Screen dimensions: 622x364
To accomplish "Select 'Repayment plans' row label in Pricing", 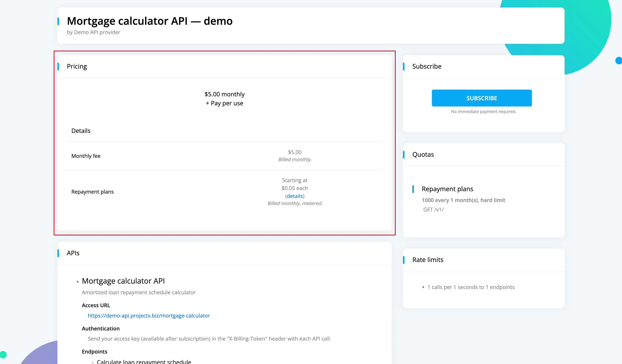I will coord(93,192).
